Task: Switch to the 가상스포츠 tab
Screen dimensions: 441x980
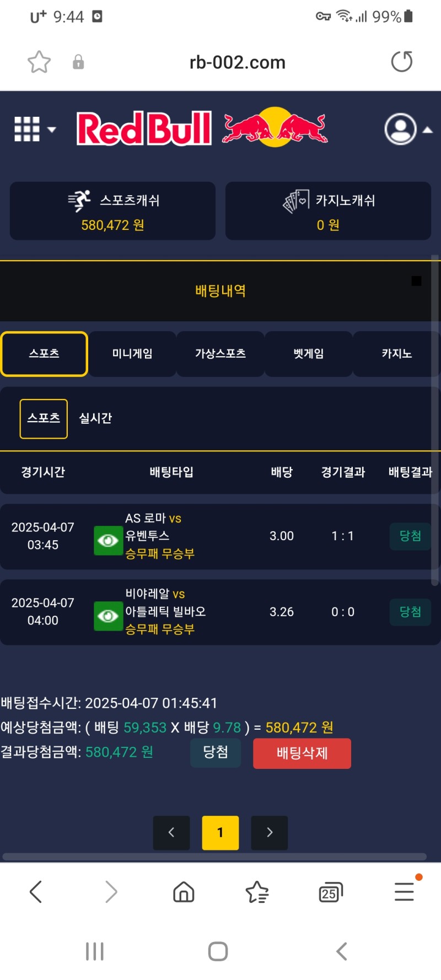Action: tap(220, 354)
